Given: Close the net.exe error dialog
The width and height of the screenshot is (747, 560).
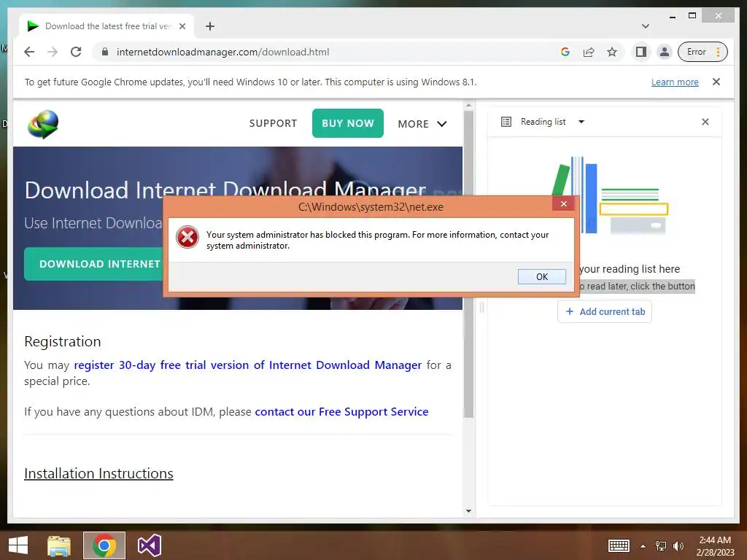Looking at the screenshot, I should [x=564, y=204].
